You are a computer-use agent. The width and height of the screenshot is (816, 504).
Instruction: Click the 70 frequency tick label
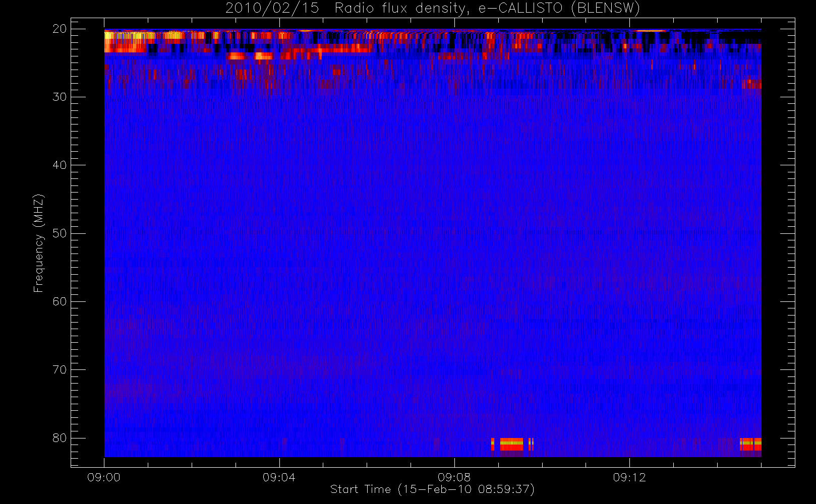[x=60, y=369]
